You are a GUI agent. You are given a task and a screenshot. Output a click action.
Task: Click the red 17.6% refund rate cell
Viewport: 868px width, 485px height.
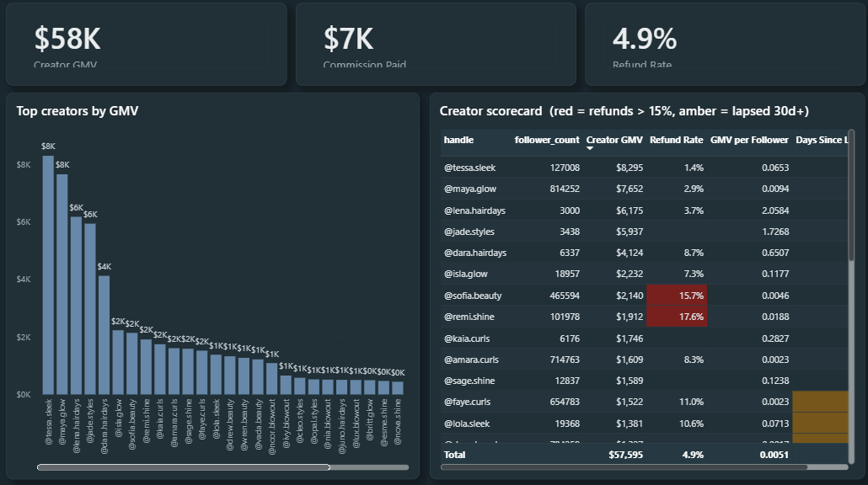pyautogui.click(x=677, y=317)
